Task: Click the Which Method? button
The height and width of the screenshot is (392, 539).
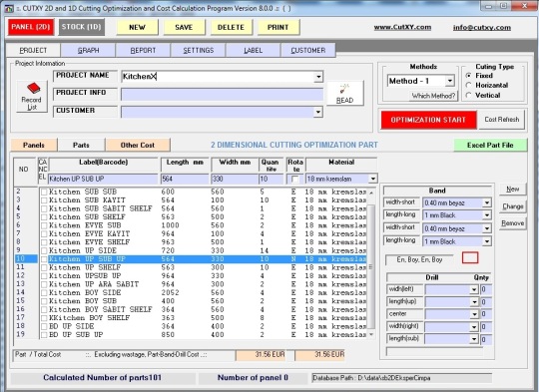Action: (x=434, y=96)
